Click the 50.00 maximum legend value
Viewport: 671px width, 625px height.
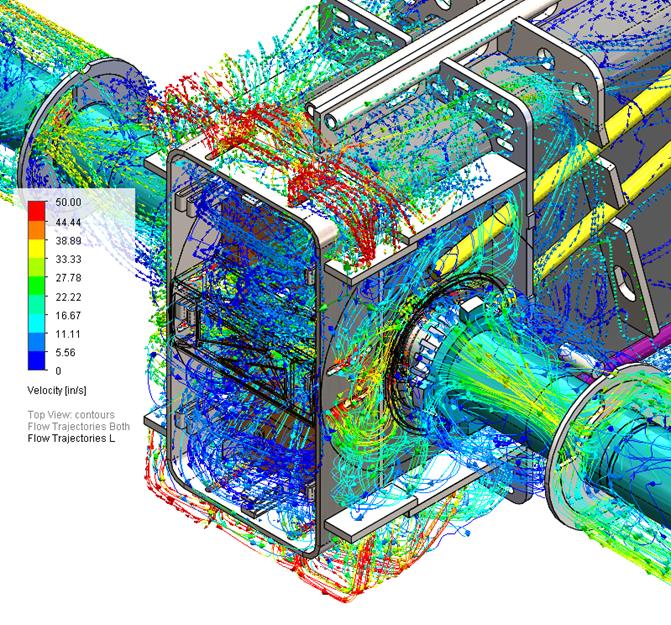click(68, 202)
